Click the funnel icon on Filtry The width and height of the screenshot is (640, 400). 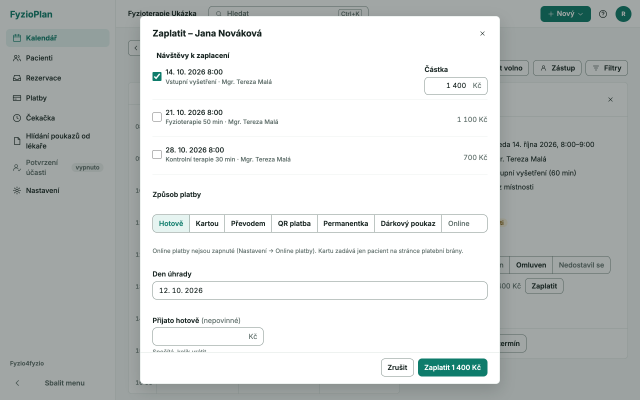point(596,68)
